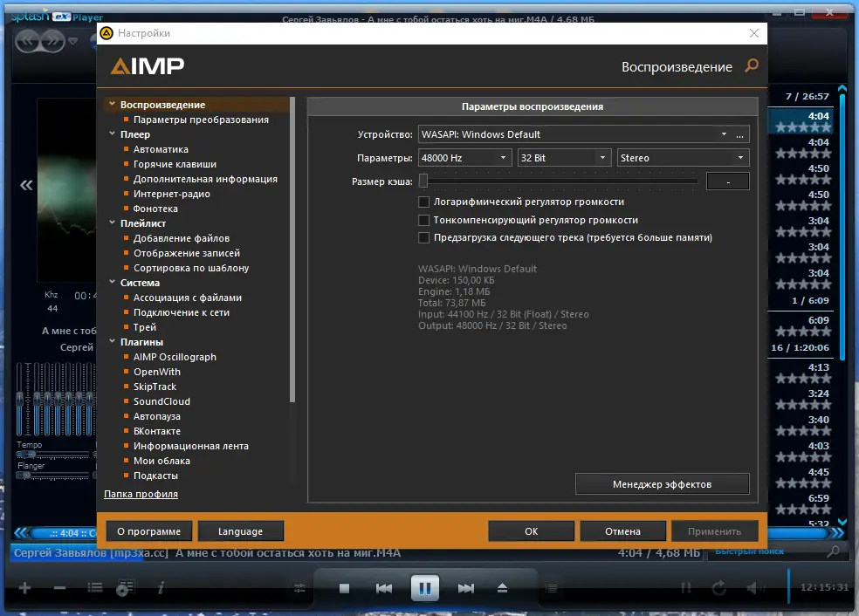Collapse the Плейлист tree section
859x616 pixels.
[112, 222]
